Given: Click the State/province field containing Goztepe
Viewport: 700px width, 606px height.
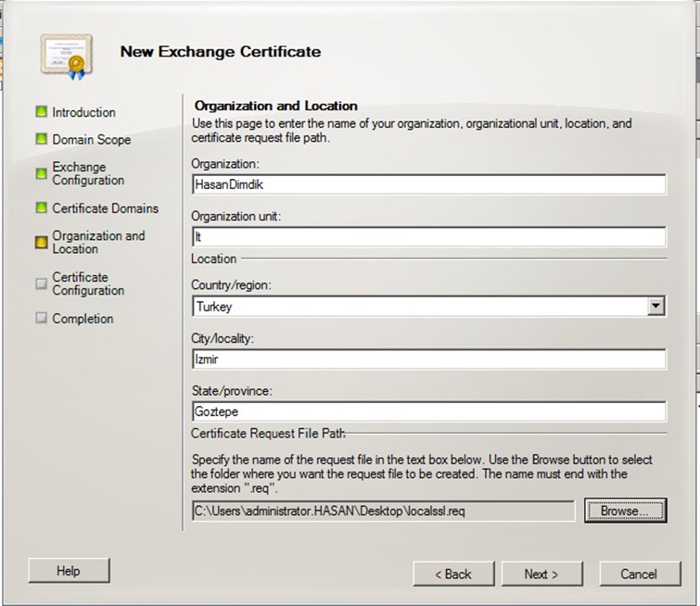Looking at the screenshot, I should [x=429, y=411].
